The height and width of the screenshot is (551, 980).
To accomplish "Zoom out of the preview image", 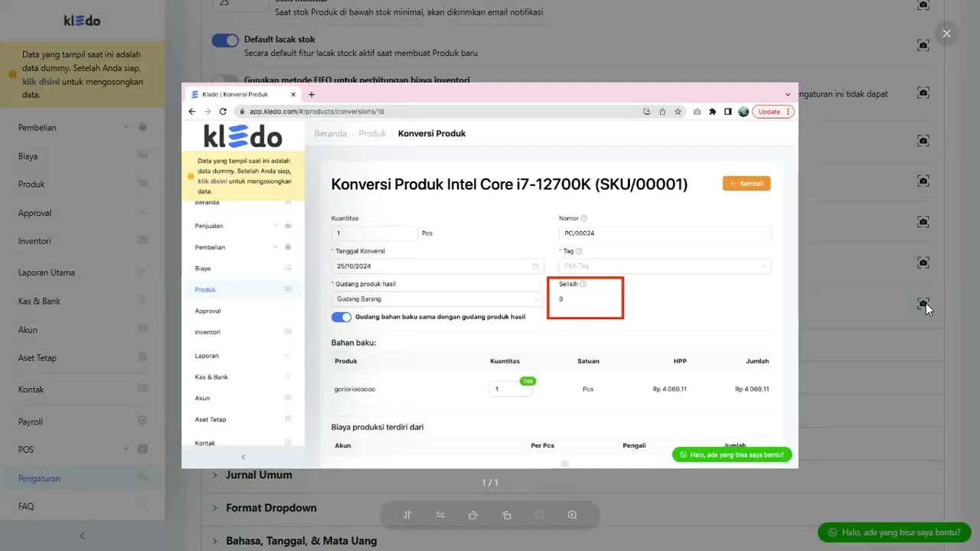I will 539,515.
